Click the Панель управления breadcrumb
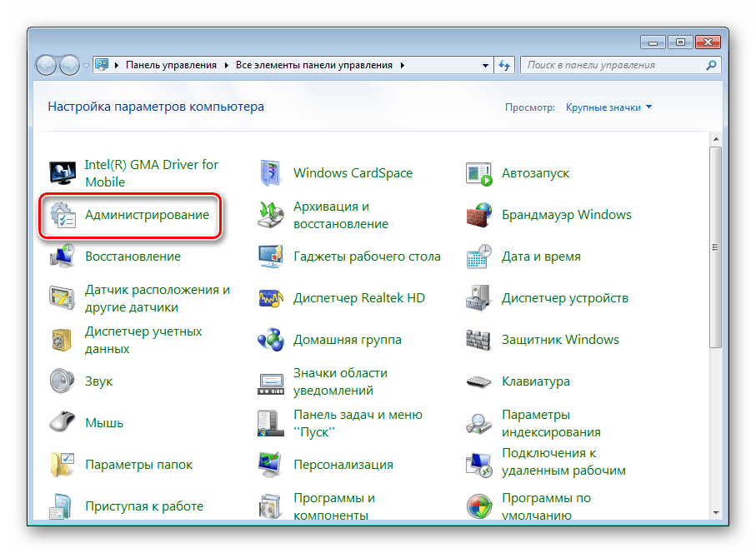Viewport: 756px width, 553px height. coord(171,65)
